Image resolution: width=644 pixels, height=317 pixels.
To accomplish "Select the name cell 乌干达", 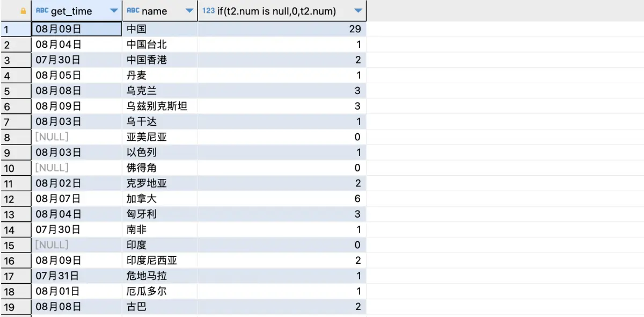I will (160, 122).
